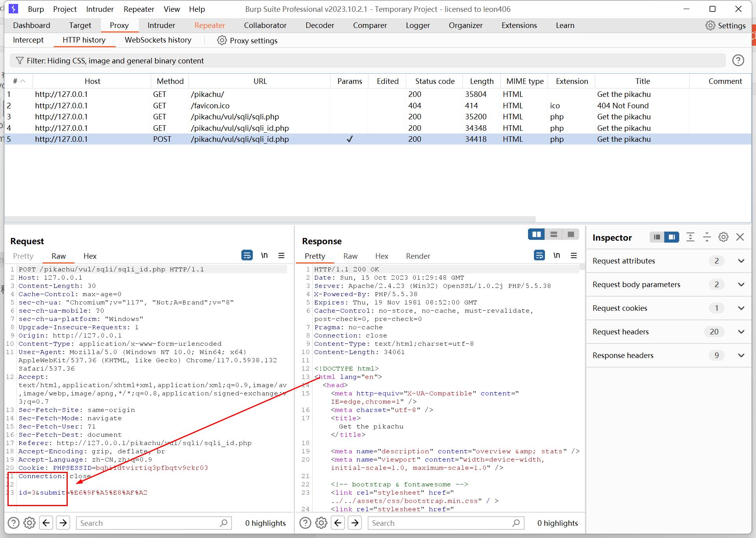Open Response pane search settings gear
756x538 pixels.
tap(321, 523)
